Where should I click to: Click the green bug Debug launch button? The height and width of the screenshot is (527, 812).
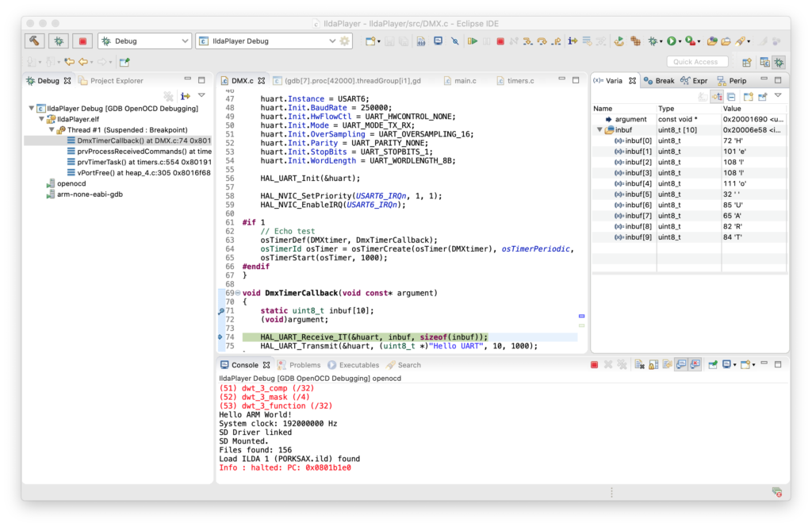pos(58,40)
